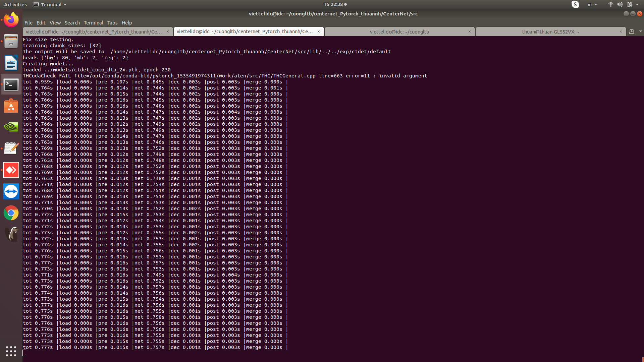Open the View menu
644x362 pixels.
55,23
